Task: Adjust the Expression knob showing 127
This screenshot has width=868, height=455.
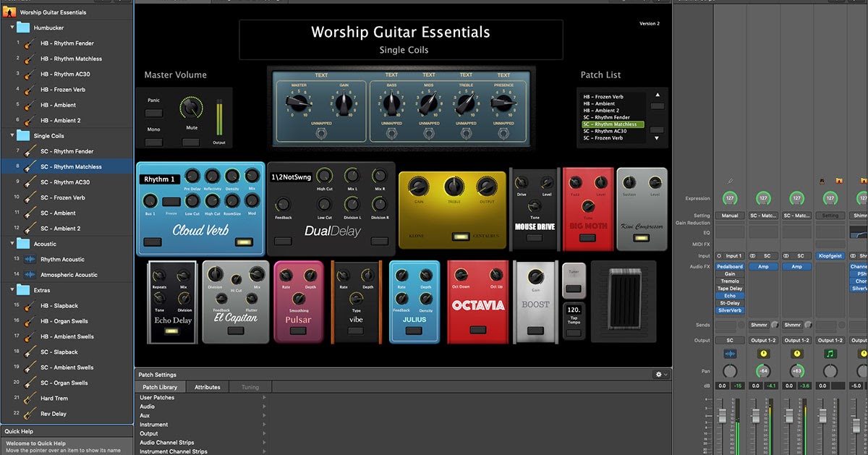Action: click(x=730, y=197)
